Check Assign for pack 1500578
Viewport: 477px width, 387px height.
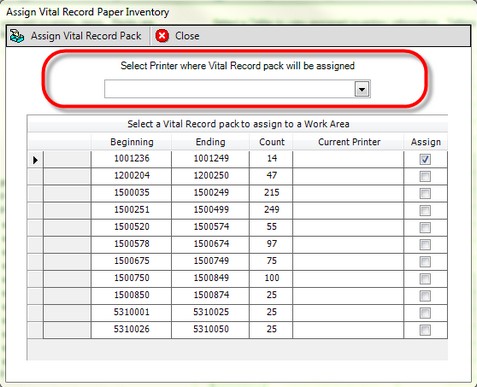425,245
